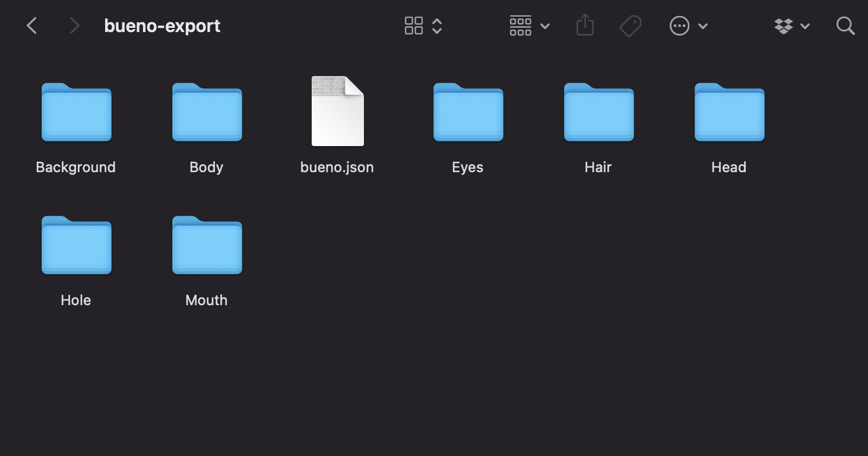Screen dimensions: 868x456
Task: Click the search magnifier icon
Action: pos(845,26)
